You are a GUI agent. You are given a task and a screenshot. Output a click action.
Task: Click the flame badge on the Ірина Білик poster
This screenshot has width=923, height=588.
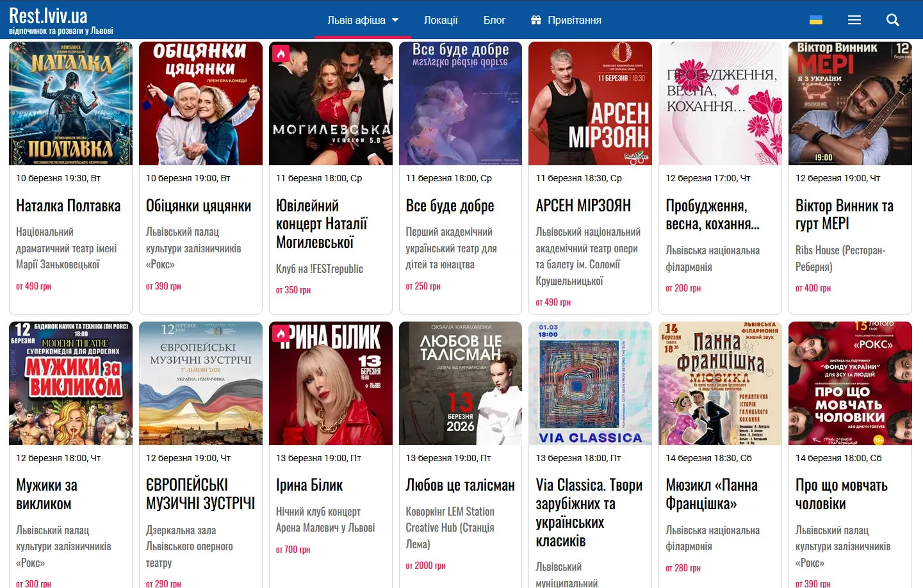[281, 333]
